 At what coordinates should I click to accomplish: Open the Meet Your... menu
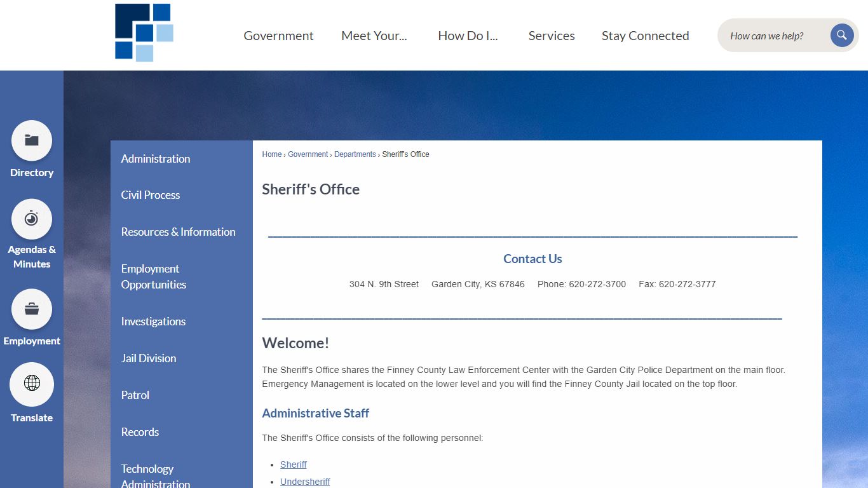[374, 36]
